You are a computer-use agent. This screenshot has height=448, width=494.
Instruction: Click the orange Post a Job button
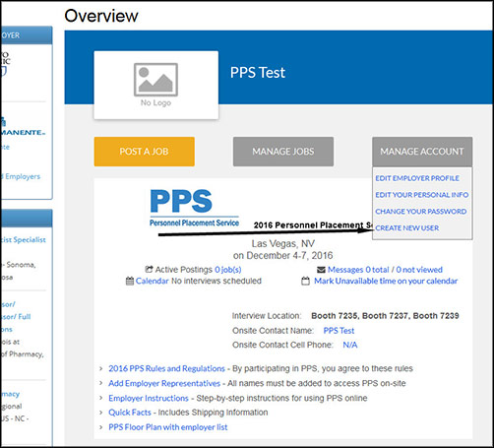coord(145,152)
